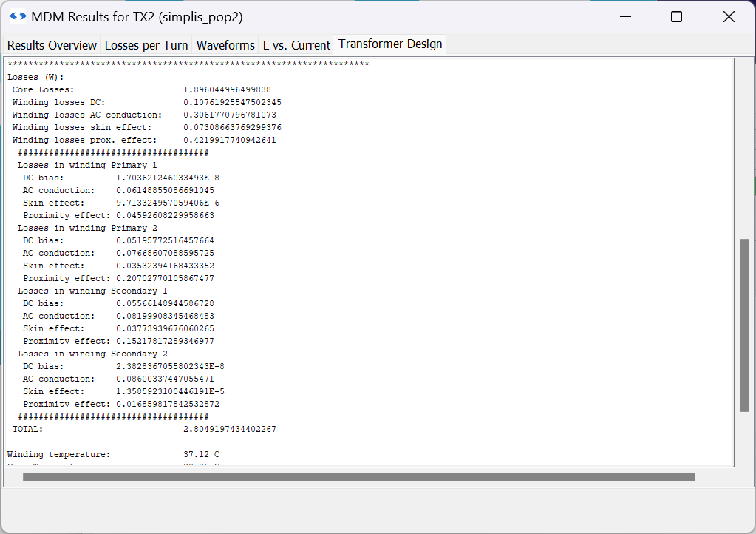Click the TOTAL losses value

tap(229, 429)
